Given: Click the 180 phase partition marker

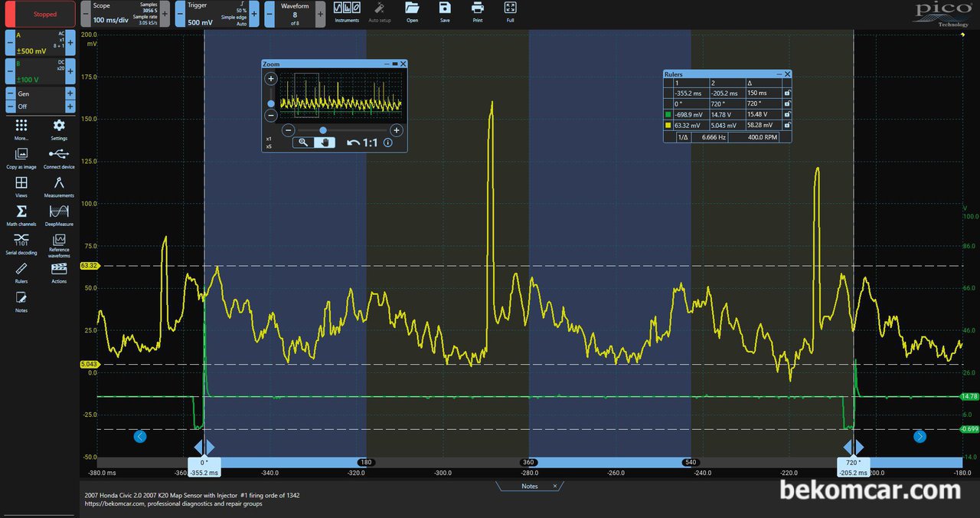Looking at the screenshot, I should tap(365, 463).
